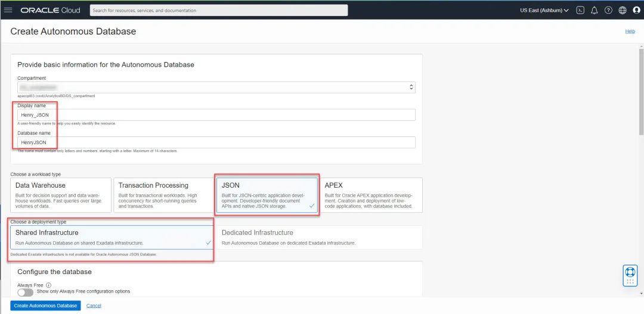Click 'Choose a workload type' label
The width and height of the screenshot is (644, 314).
click(35, 175)
